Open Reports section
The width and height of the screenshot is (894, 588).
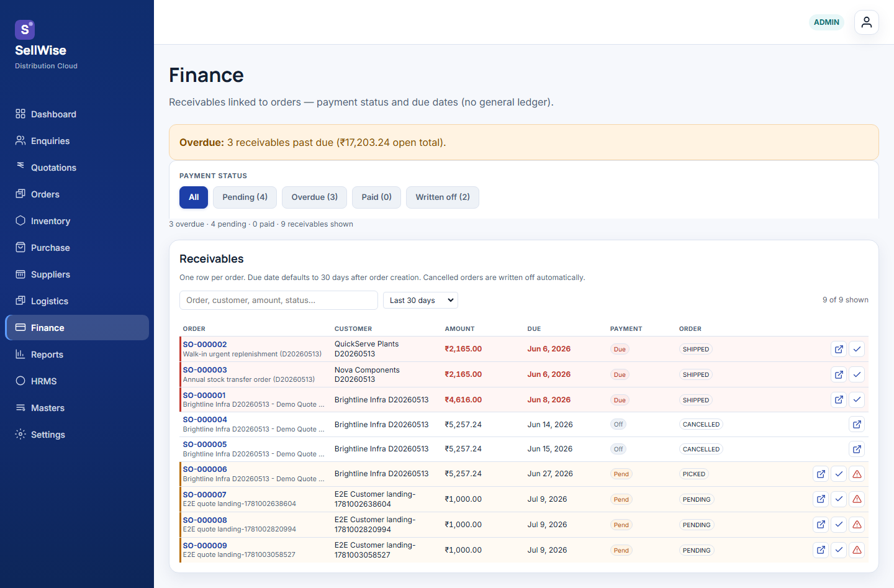77,355
